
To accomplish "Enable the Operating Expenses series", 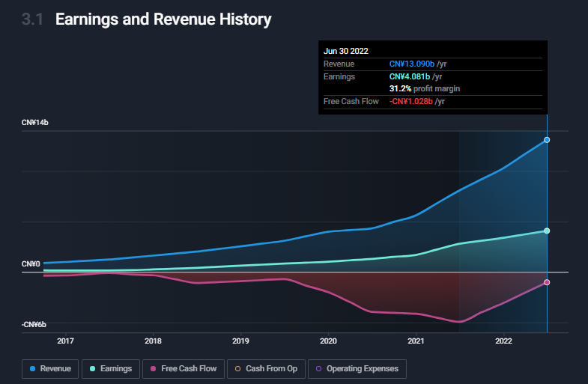I will pyautogui.click(x=357, y=368).
